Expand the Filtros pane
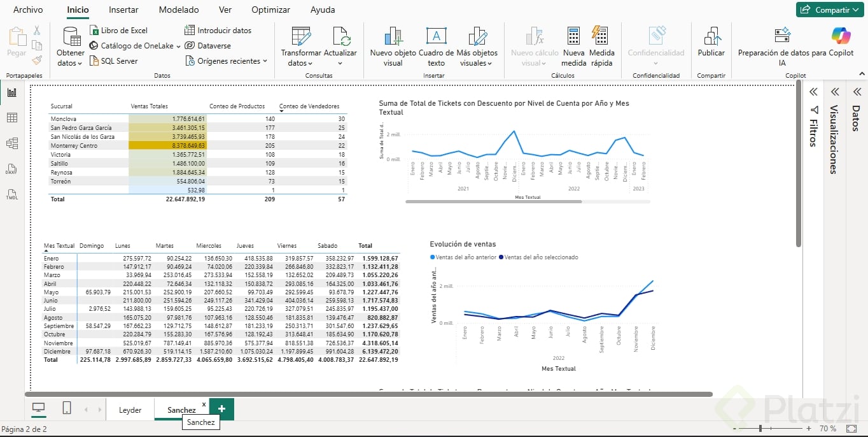Image resolution: width=868 pixels, height=437 pixels. click(x=813, y=92)
